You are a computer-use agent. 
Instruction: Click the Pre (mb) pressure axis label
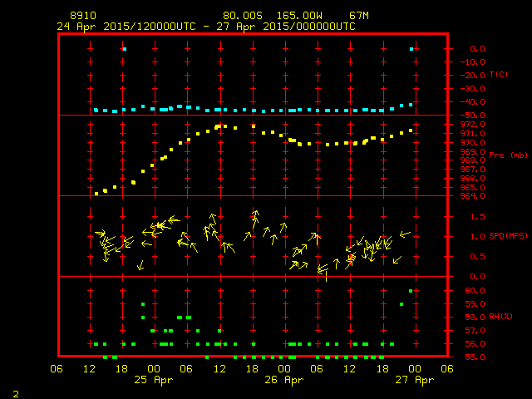(x=508, y=155)
